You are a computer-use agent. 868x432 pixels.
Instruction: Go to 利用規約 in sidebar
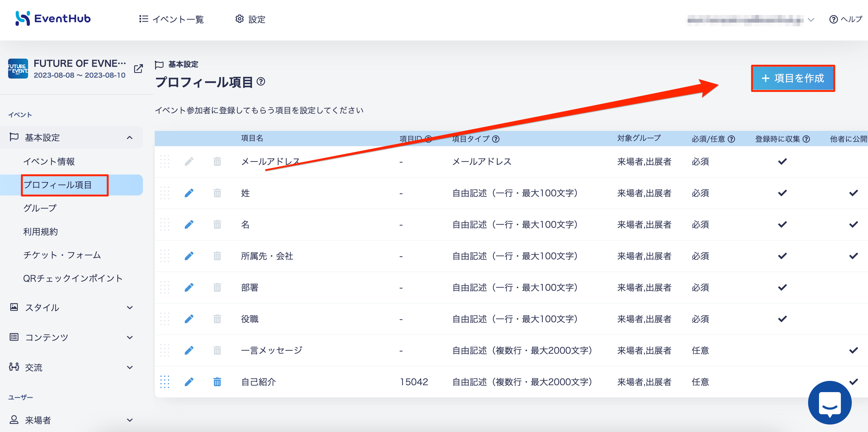[x=41, y=232]
